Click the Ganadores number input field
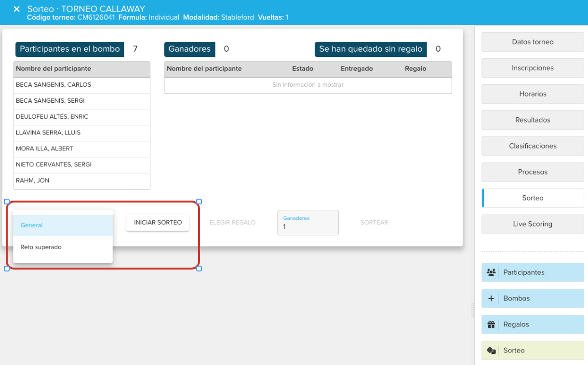The width and height of the screenshot is (588, 365). click(x=307, y=226)
